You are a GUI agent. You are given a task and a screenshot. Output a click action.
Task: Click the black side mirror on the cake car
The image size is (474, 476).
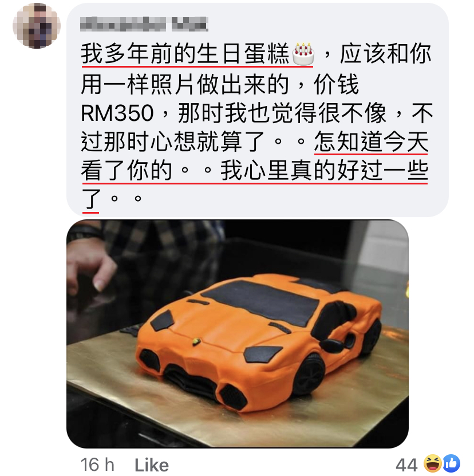click(333, 345)
